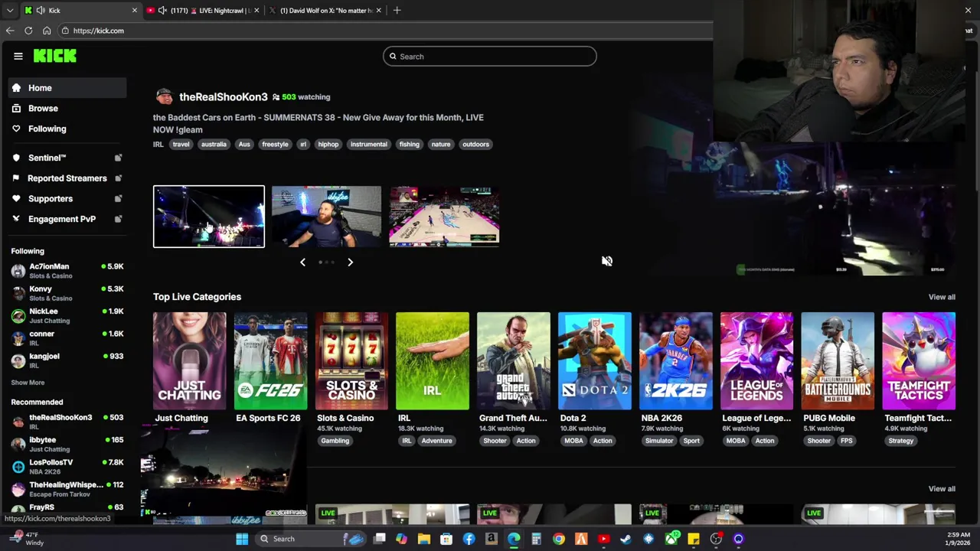Reload the page
Image resolution: width=980 pixels, height=551 pixels.
click(28, 31)
